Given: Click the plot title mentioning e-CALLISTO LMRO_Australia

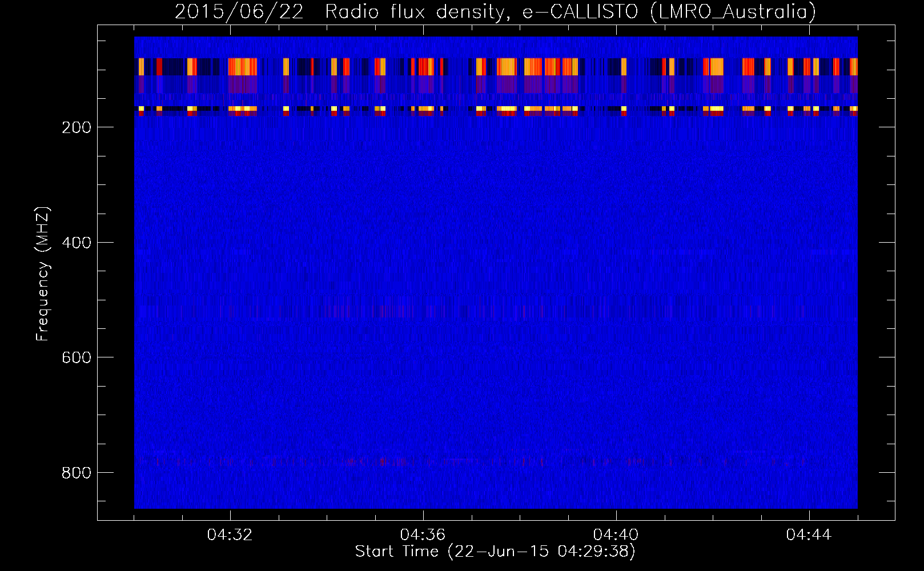Looking at the screenshot, I should click(x=495, y=12).
